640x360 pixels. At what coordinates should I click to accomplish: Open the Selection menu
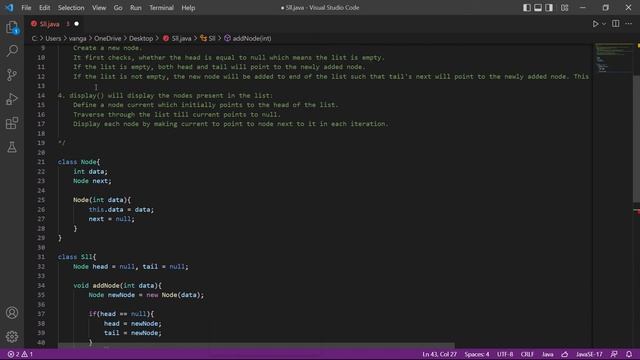(71, 8)
